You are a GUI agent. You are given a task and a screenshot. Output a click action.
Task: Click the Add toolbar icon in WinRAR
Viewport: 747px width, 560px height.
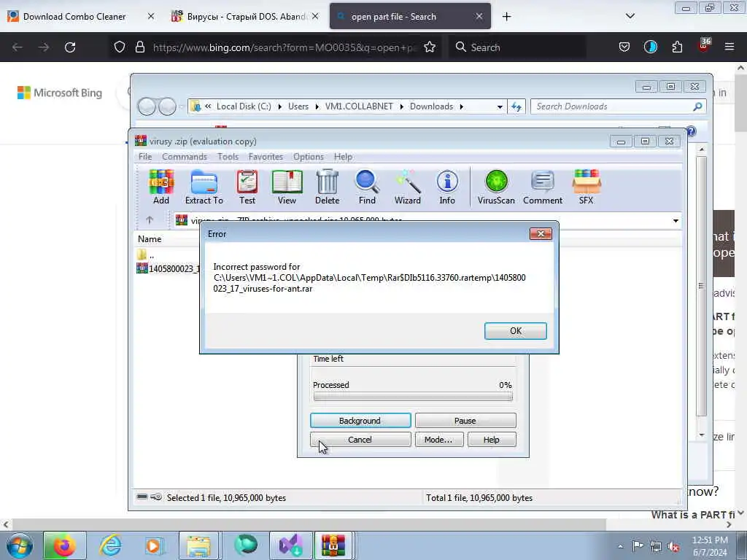pyautogui.click(x=161, y=187)
